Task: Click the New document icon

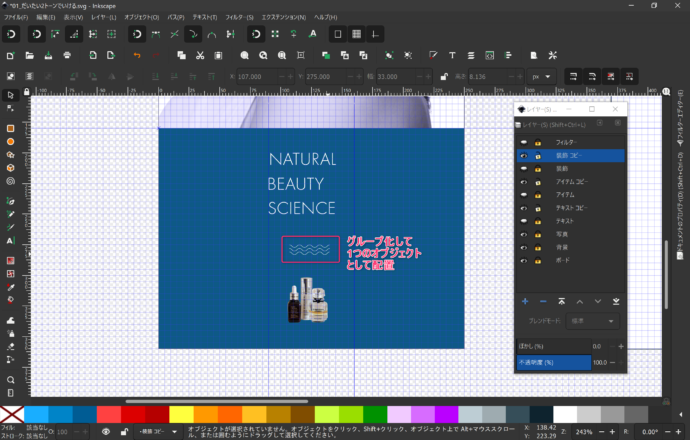Action: [11, 55]
